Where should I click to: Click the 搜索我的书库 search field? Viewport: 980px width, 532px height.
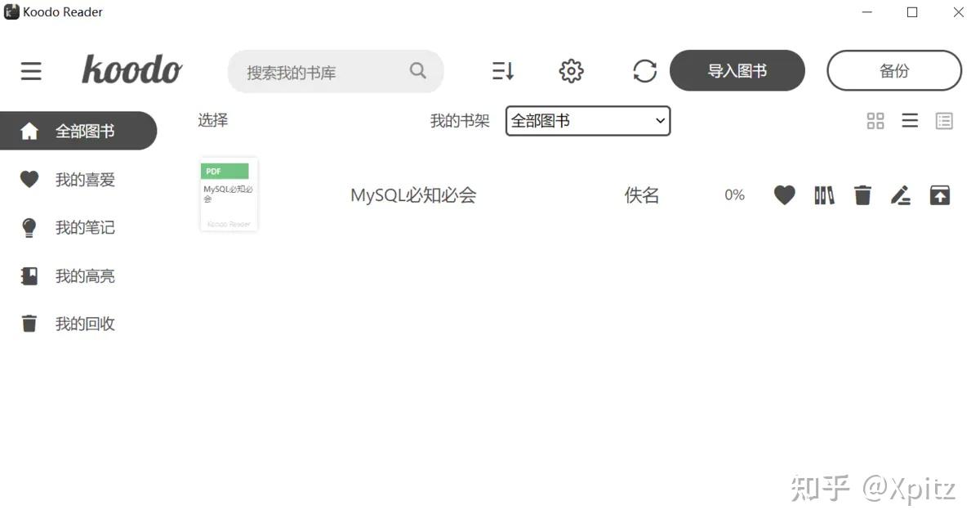[336, 72]
